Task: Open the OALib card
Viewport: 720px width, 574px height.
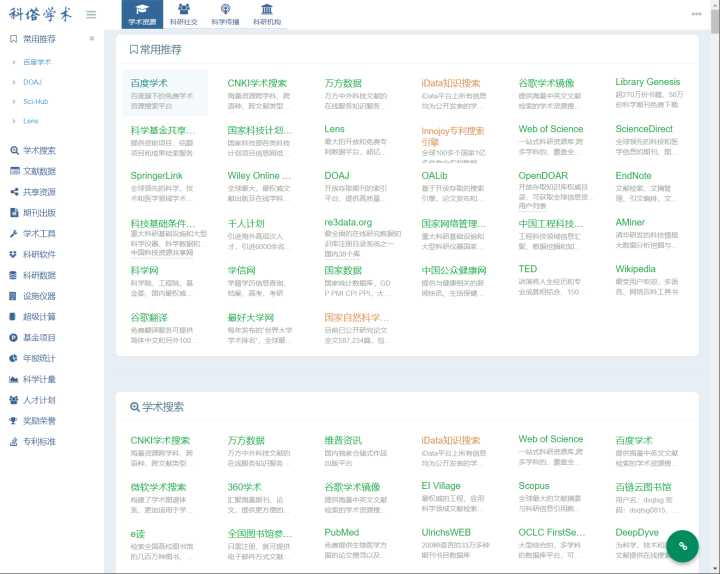Action: (456, 187)
